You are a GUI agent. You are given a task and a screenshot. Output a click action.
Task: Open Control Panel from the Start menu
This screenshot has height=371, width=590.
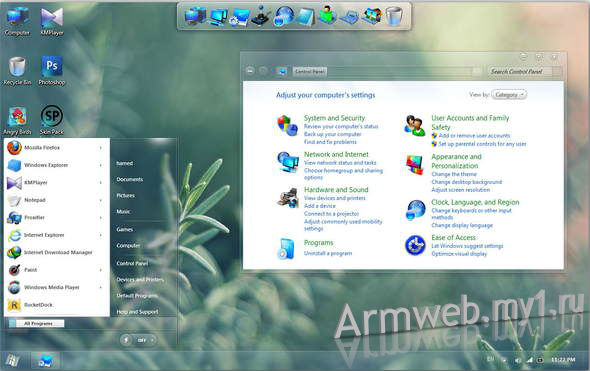pos(132,263)
